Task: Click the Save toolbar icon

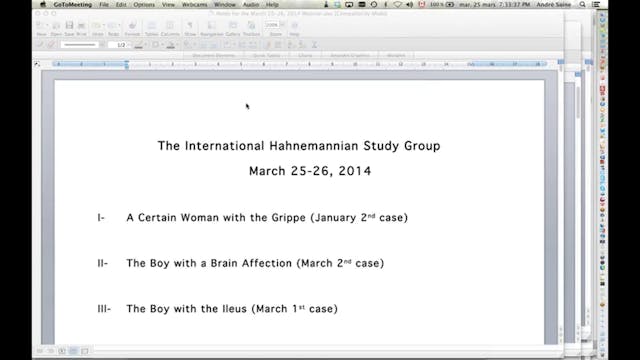Action: [69, 26]
